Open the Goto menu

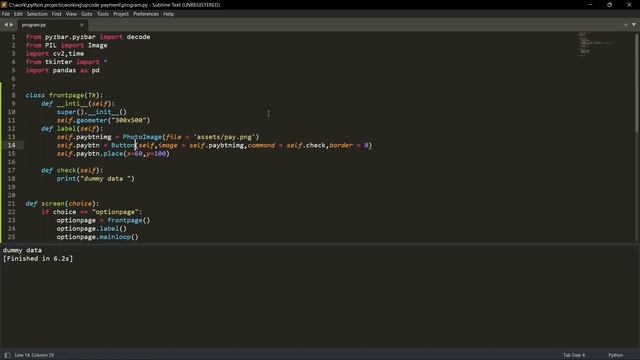tap(87, 14)
